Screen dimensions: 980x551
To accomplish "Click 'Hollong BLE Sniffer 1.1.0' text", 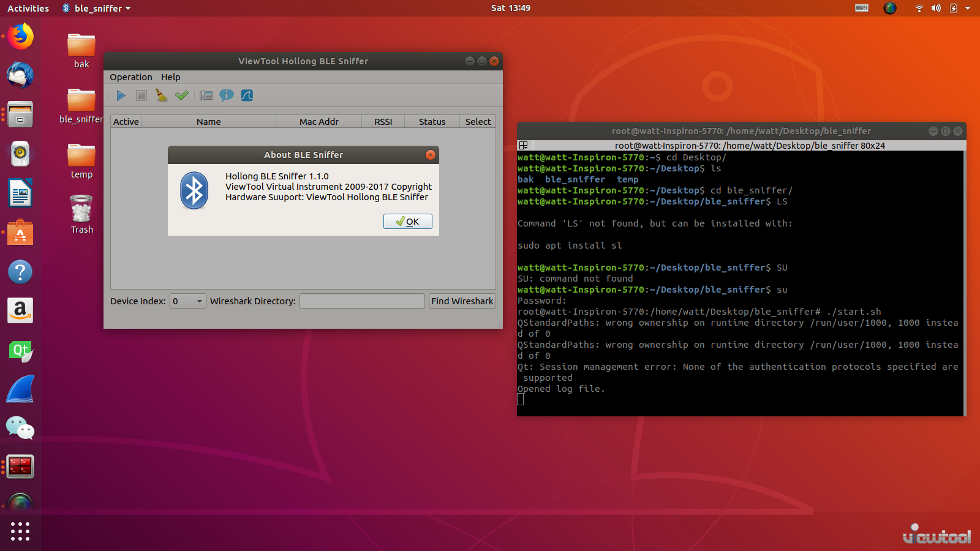I will click(277, 176).
